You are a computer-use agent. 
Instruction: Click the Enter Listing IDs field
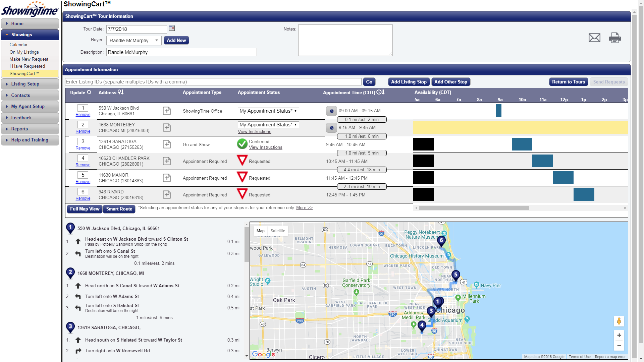213,82
